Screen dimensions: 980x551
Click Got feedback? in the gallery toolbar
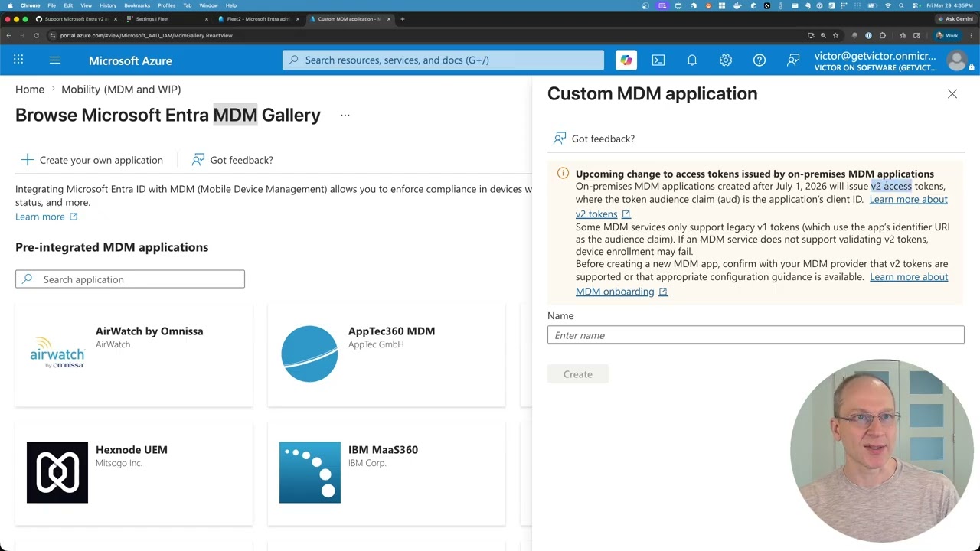point(232,159)
